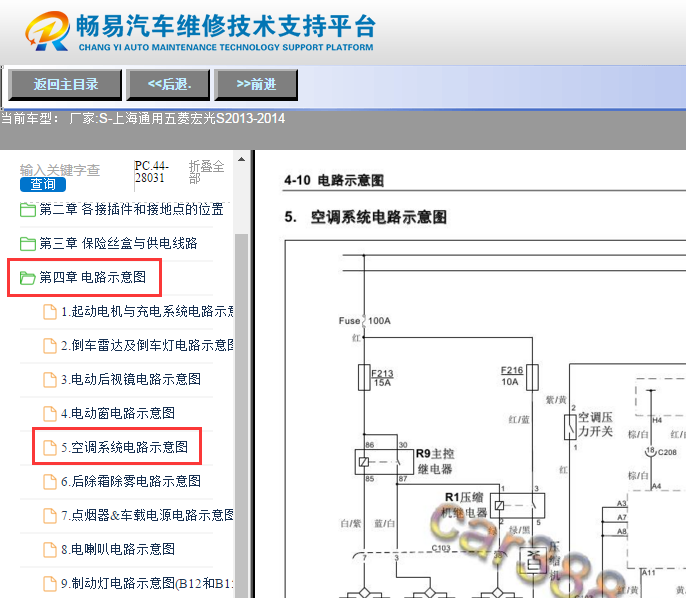Open 3.电动后视镜电路示意图 entry

pos(131,379)
